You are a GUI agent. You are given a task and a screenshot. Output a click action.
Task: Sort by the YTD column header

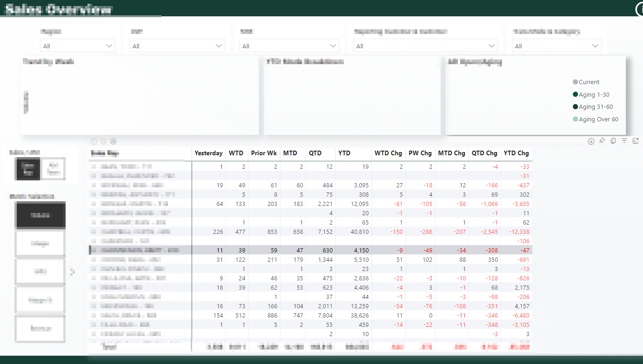click(x=344, y=153)
